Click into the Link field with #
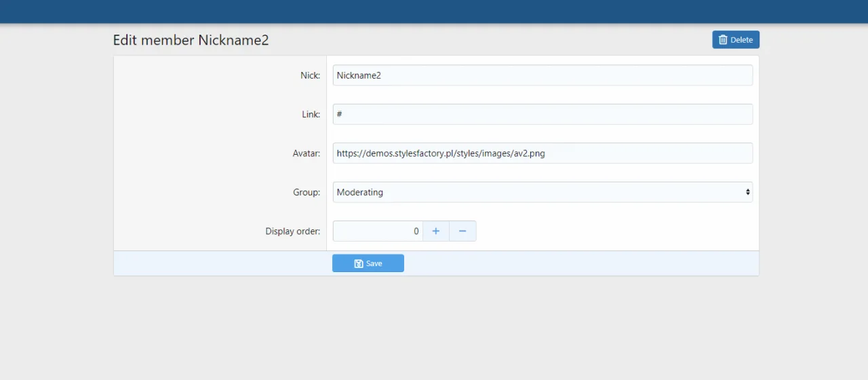This screenshot has width=868, height=380. [x=542, y=115]
